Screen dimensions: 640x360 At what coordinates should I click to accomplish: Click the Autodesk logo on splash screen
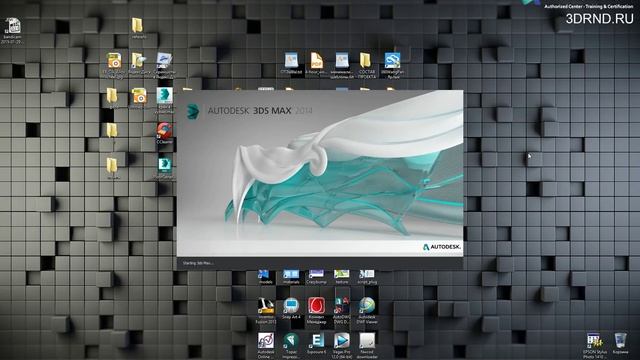(x=442, y=247)
